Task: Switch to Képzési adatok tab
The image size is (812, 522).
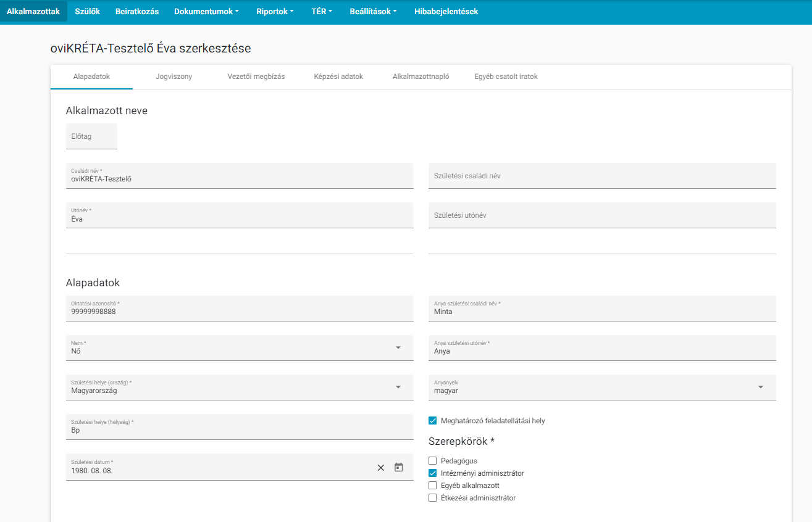Action: coord(338,77)
